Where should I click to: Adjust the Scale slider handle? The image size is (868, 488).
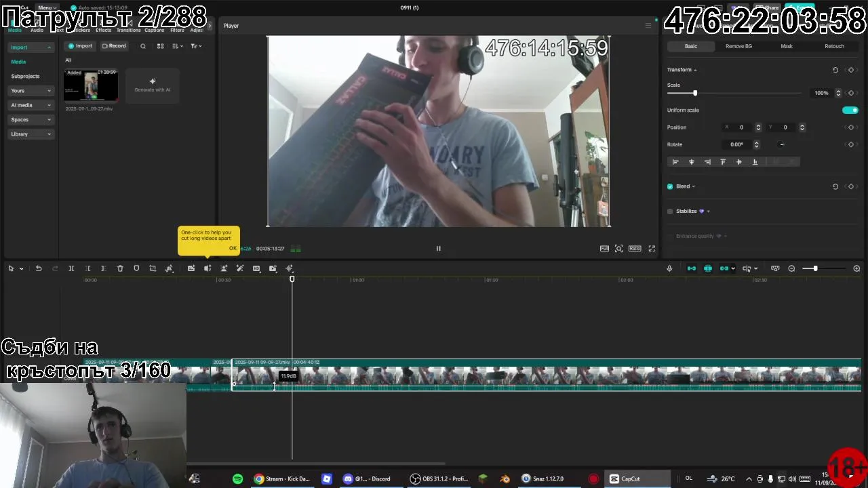coord(694,93)
